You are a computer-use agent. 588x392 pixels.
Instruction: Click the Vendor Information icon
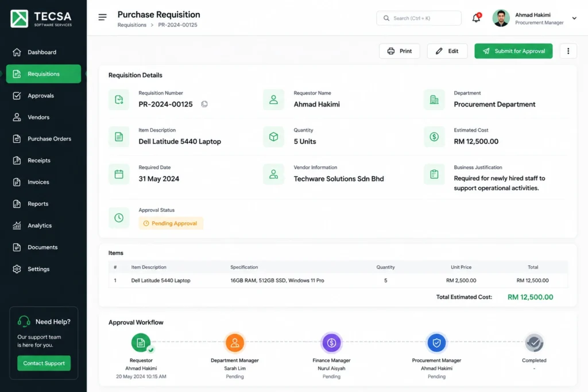pyautogui.click(x=273, y=174)
